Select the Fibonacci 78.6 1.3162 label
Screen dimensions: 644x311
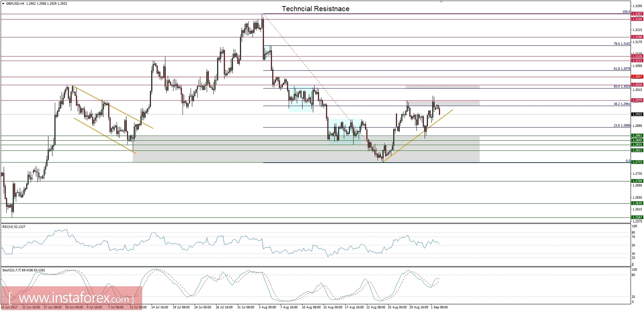tap(622, 44)
